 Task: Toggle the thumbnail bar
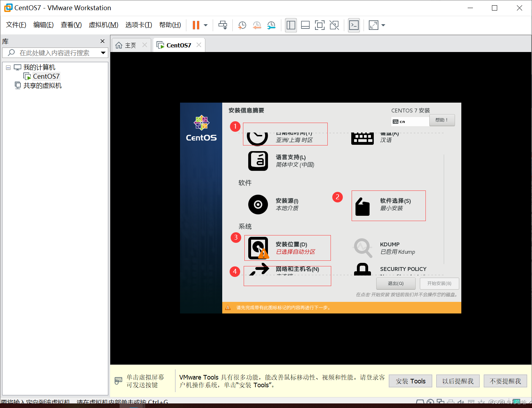[305, 25]
